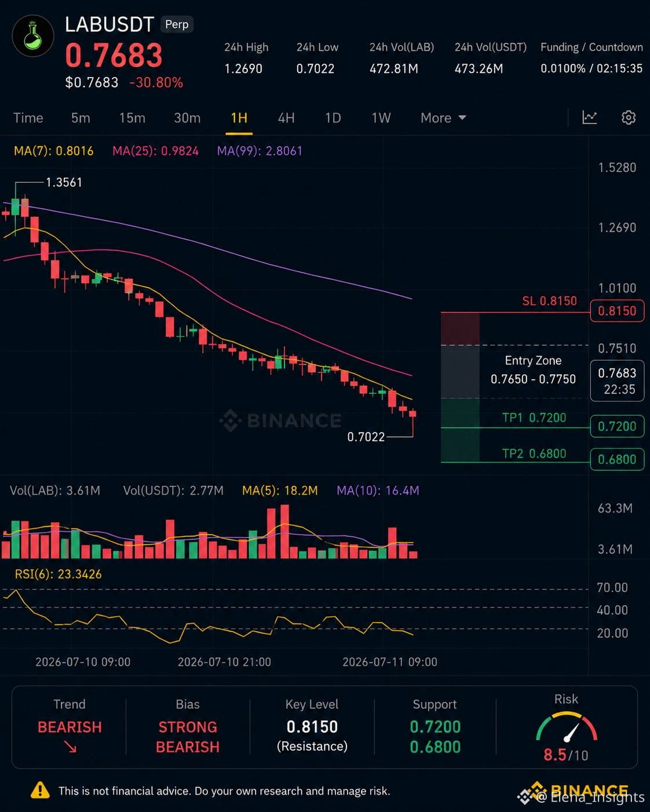Click the SL 0.8150 line label
This screenshot has height=812, width=650.
tap(549, 301)
